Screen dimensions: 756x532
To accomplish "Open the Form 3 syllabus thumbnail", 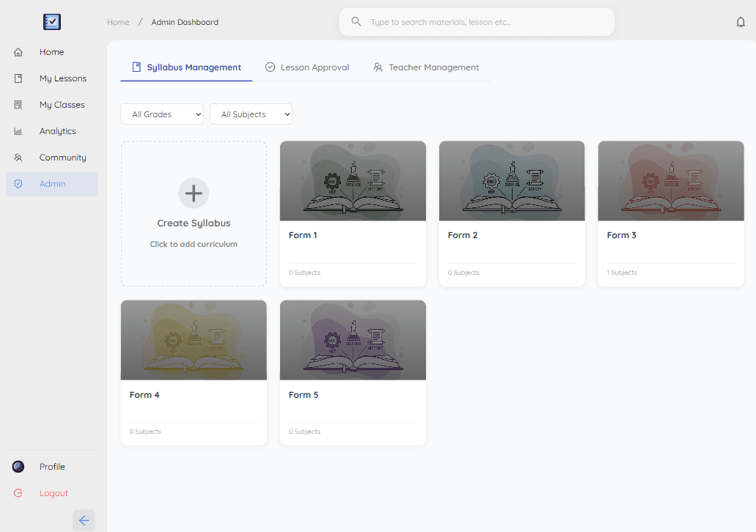I will (671, 181).
